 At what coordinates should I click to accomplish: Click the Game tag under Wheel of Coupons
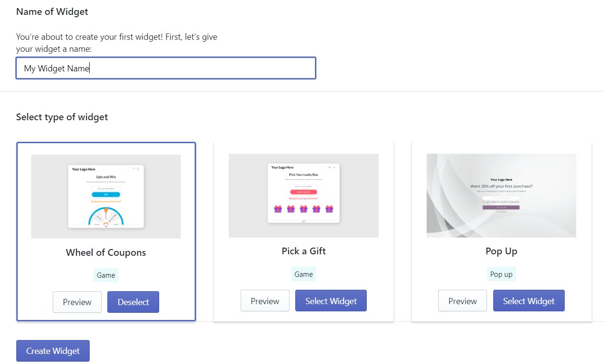pyautogui.click(x=106, y=275)
